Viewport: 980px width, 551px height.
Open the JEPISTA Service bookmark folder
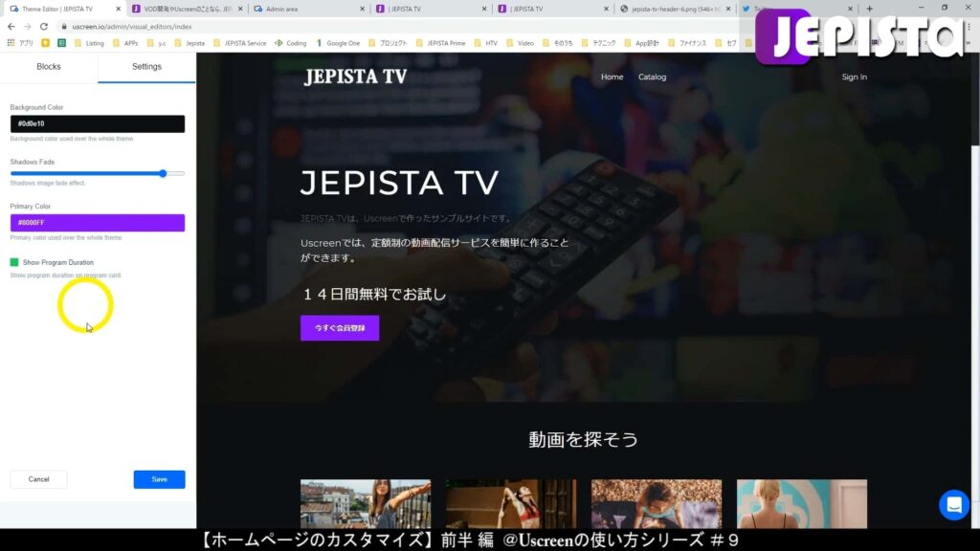coord(240,43)
